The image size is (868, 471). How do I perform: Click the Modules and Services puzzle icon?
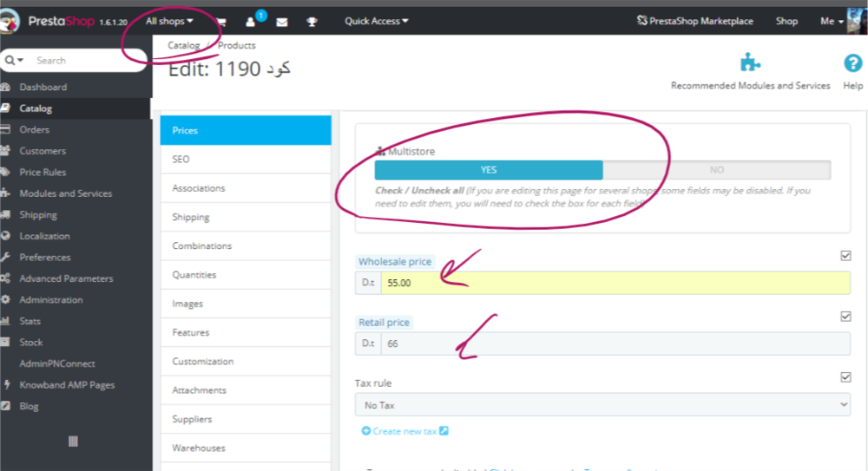[x=5, y=193]
